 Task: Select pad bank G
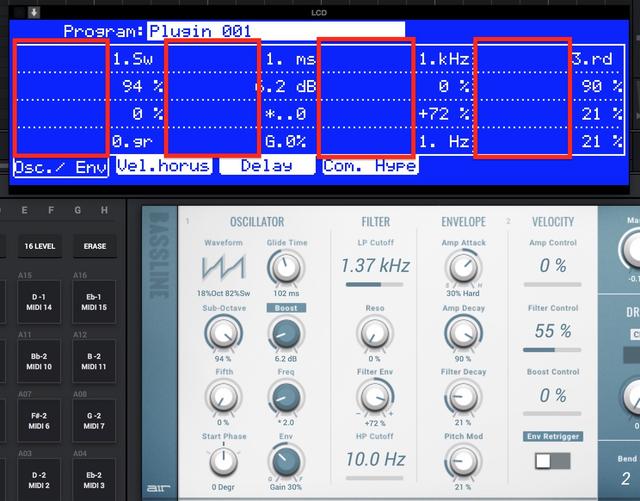pyautogui.click(x=78, y=210)
